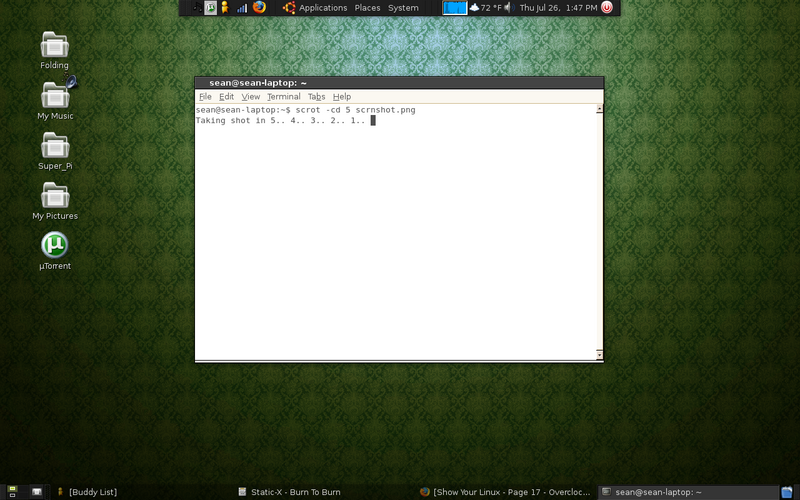Switch to Show Your Linux Firefox window
The height and width of the screenshot is (500, 800).
coord(505,492)
